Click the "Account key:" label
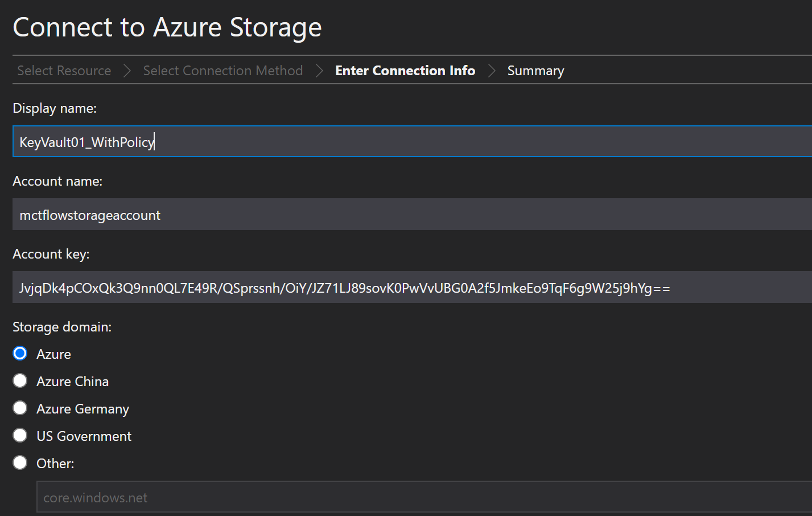 point(51,254)
